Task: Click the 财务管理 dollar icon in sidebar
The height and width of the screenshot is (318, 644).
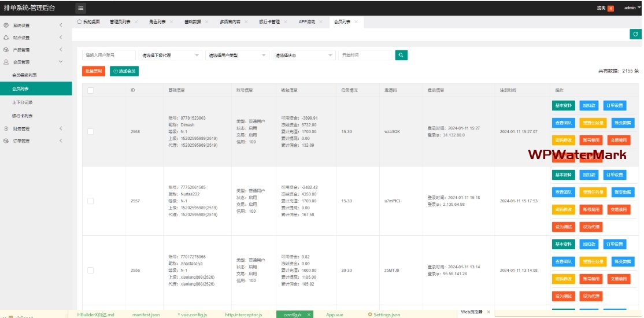Action: click(6, 129)
